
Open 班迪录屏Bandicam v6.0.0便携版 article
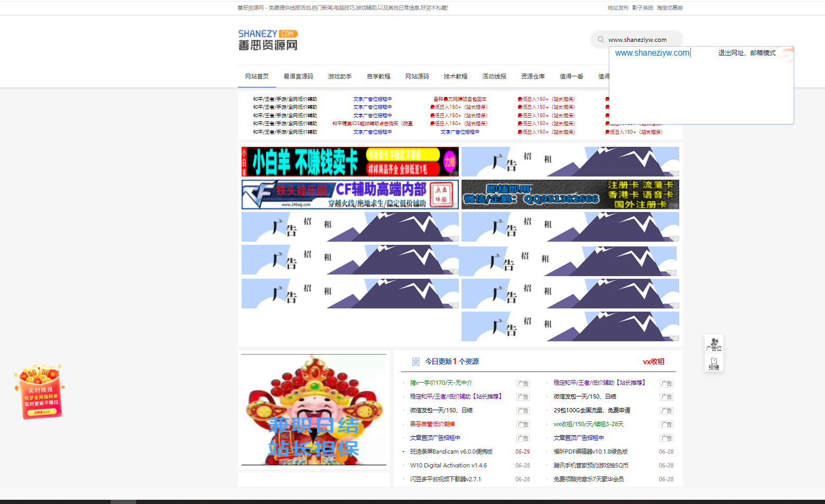(451, 452)
